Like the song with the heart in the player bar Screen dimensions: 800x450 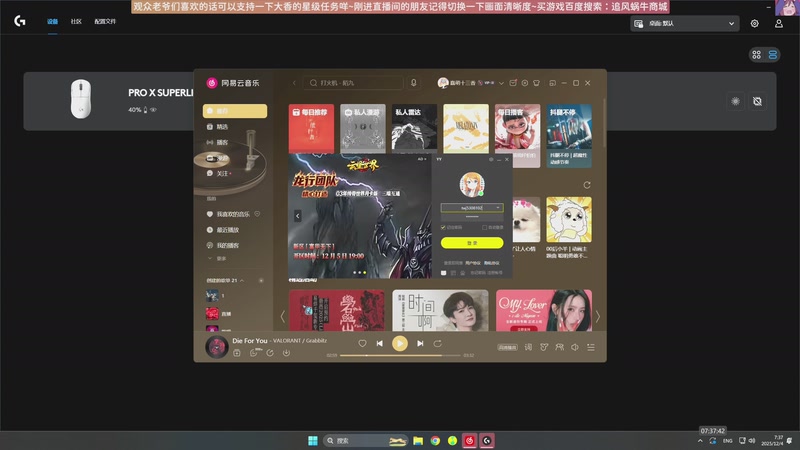coord(362,343)
